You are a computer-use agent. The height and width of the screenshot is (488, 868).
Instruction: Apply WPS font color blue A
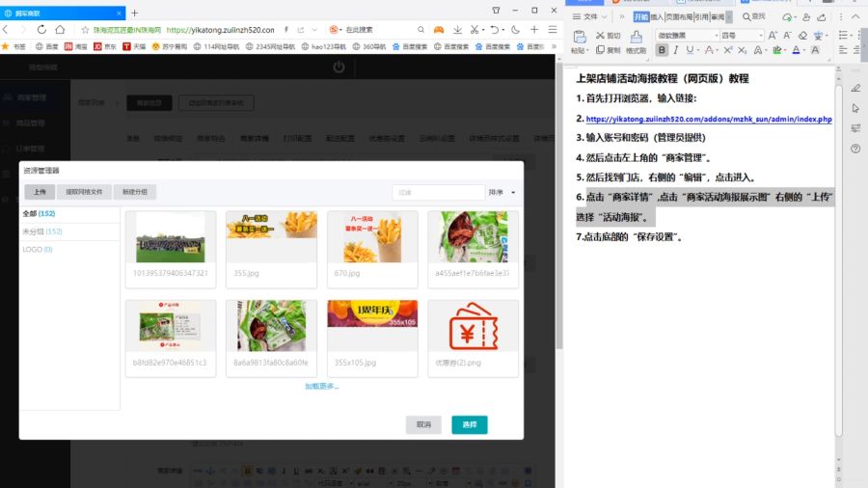point(796,50)
